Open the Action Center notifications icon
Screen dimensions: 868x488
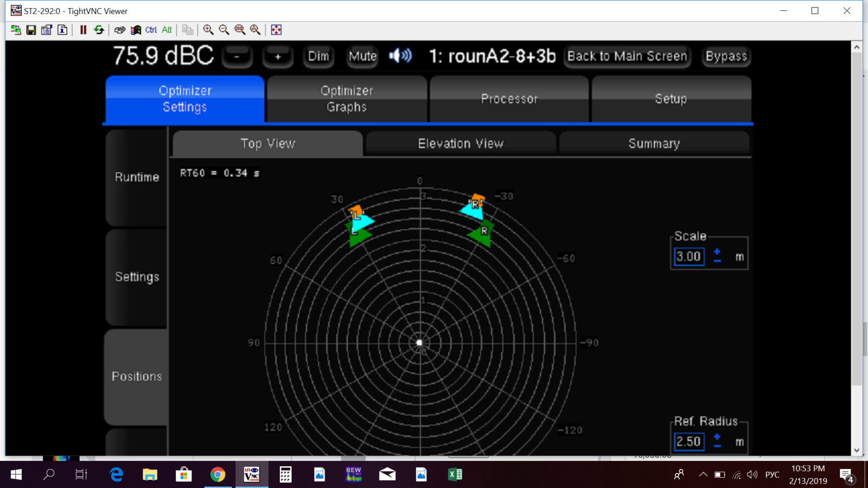coord(846,475)
